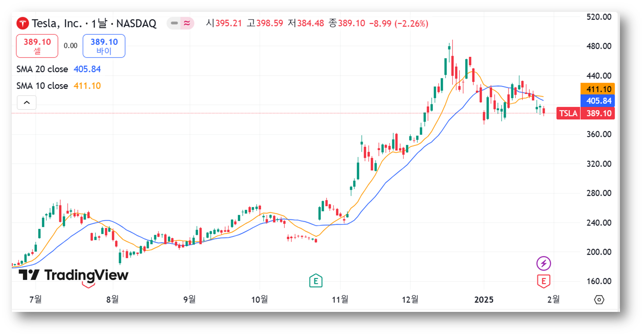Viewport: 644px width, 336px height.
Task: Click the open price 395.21
Action: pyautogui.click(x=228, y=24)
